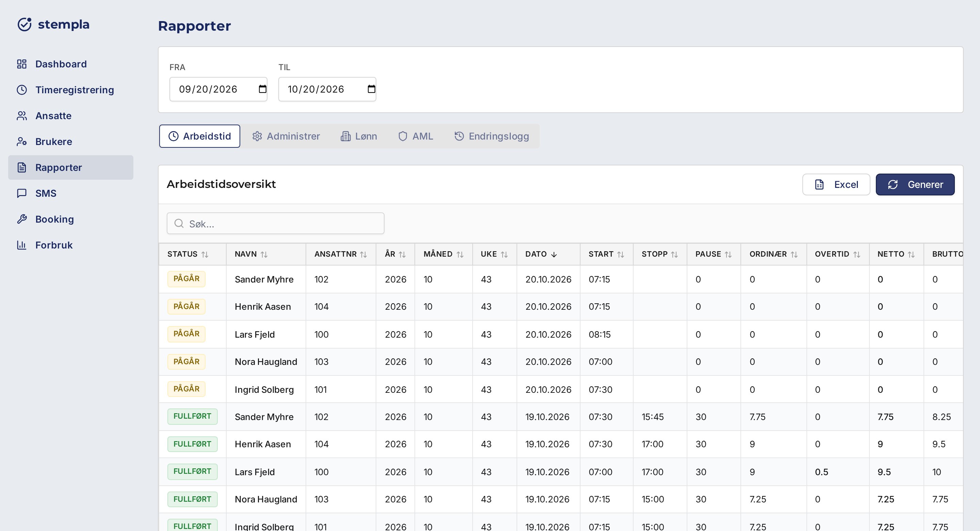Switch to the Endringslogg tab
The image size is (980, 531).
tap(491, 136)
